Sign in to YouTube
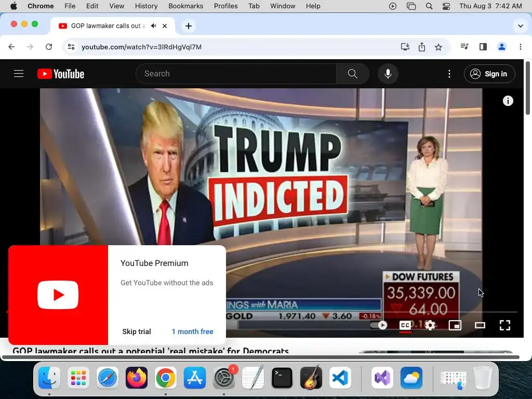Viewport: 532px width, 399px height. pyautogui.click(x=489, y=74)
